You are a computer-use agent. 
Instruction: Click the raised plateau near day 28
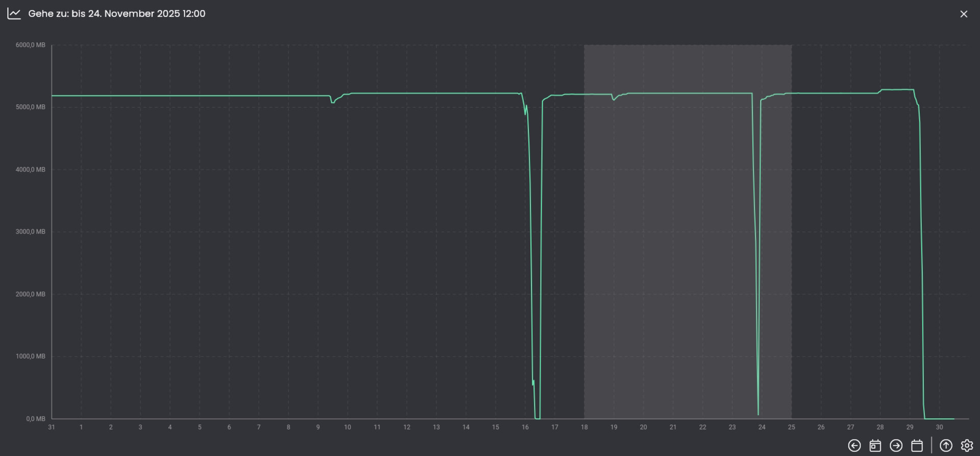pyautogui.click(x=897, y=90)
